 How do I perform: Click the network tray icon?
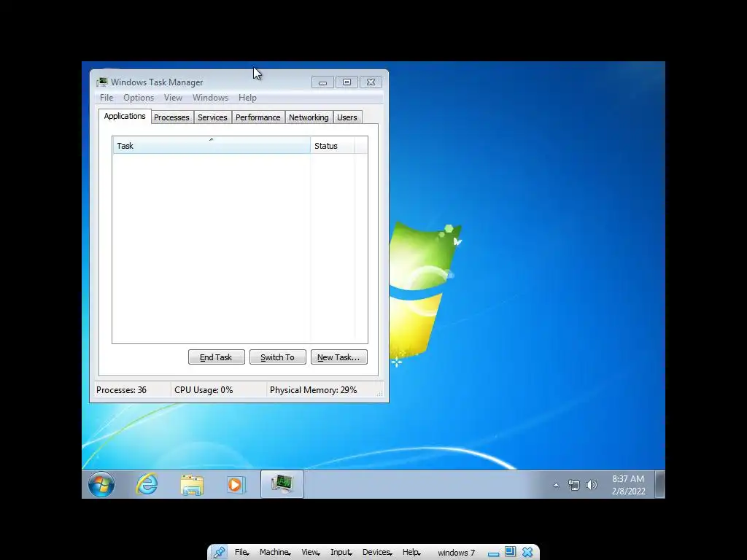(573, 485)
